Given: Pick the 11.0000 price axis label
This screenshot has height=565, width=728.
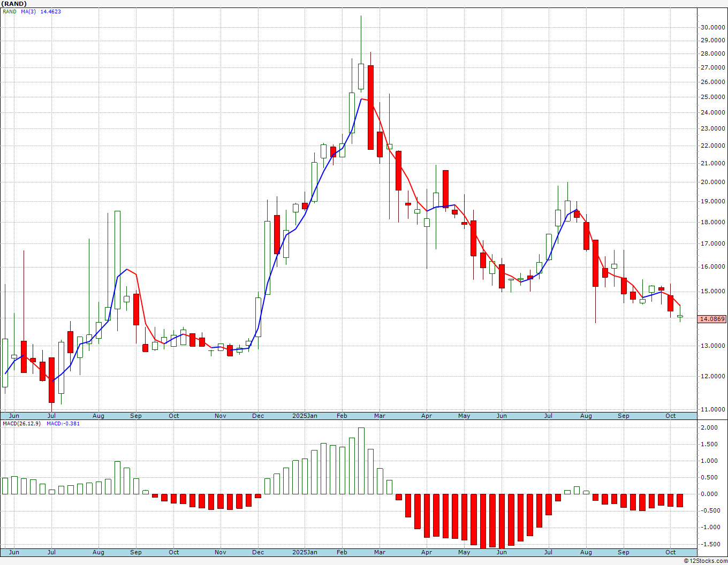Looking at the screenshot, I should (712, 409).
